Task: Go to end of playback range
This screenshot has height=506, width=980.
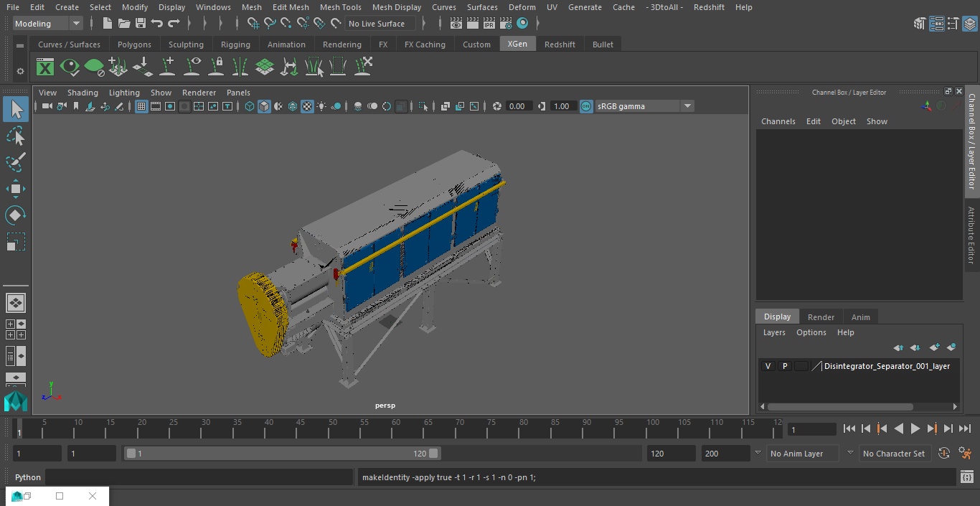Action: tap(965, 428)
